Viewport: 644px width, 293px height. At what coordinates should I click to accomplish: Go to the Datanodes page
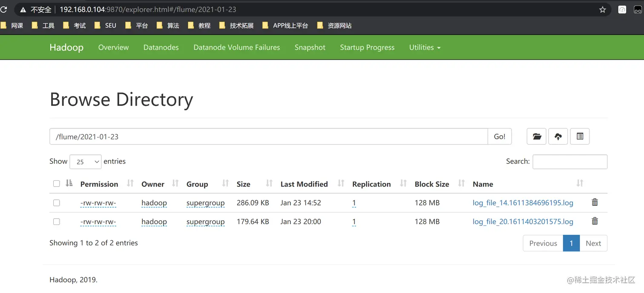(161, 47)
